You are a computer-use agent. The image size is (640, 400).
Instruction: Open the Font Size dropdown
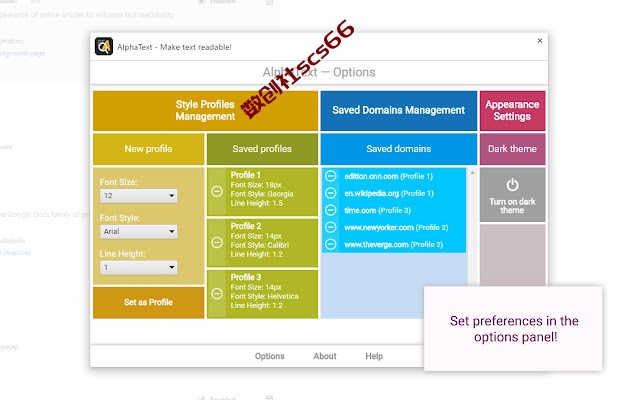coord(138,196)
